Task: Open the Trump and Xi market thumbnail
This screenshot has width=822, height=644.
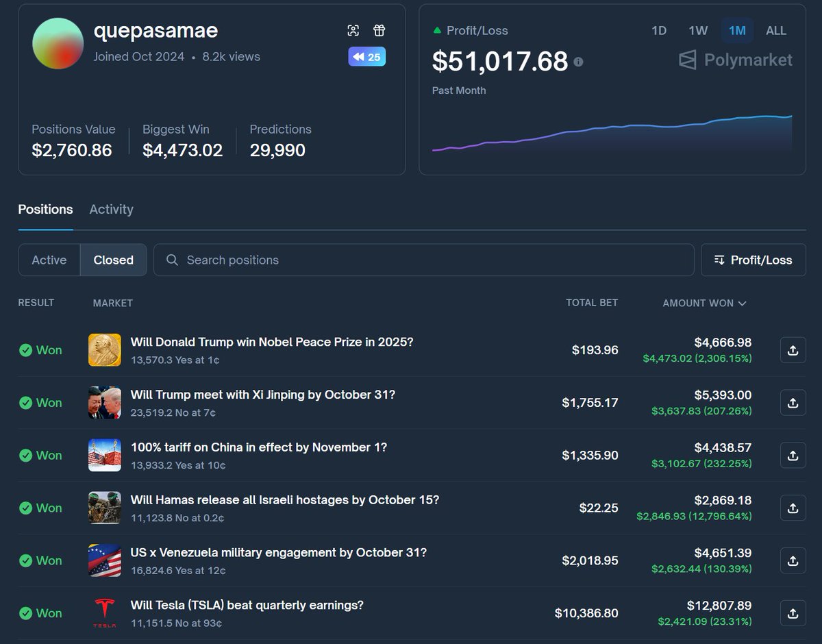Action: pos(105,403)
